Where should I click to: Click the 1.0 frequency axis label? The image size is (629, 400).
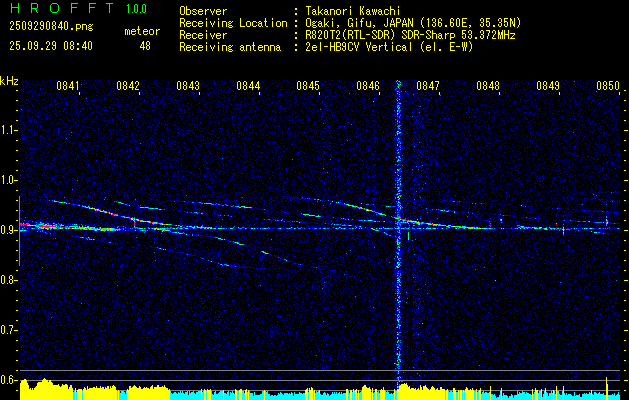tap(9, 180)
